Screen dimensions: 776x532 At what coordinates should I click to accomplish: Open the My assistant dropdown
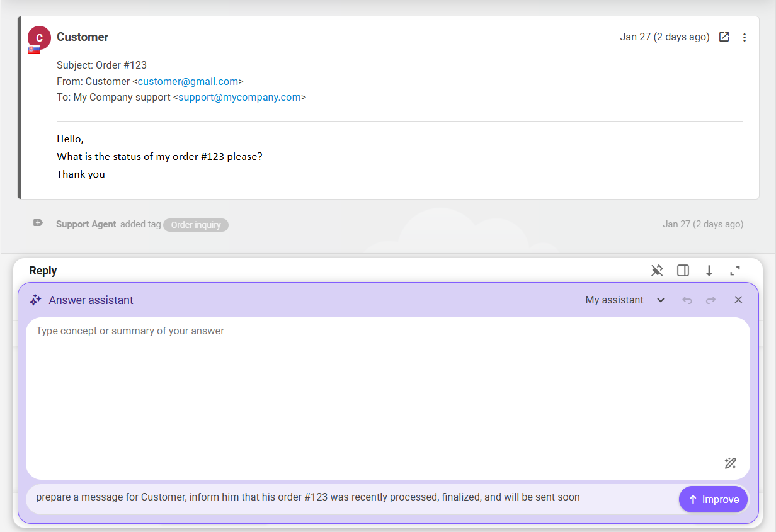coord(615,300)
